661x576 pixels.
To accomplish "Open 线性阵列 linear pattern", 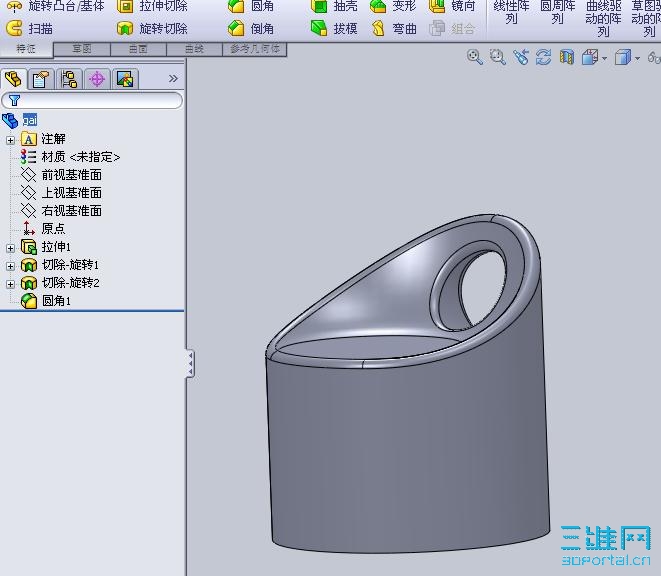I will 511,13.
